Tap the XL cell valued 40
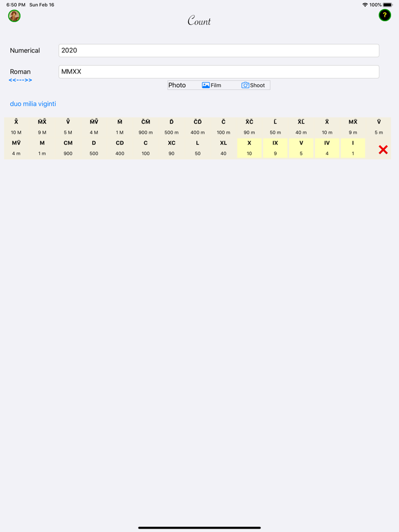This screenshot has width=399, height=532. [223, 148]
